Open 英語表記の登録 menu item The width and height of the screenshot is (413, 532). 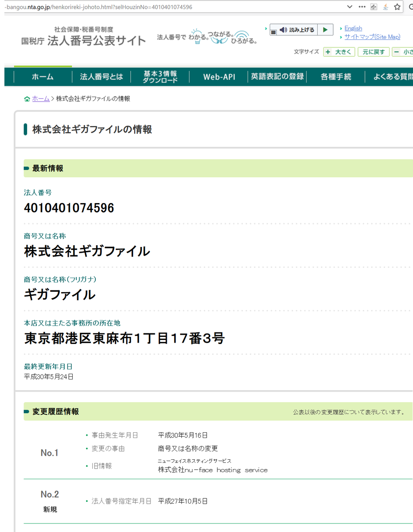point(277,77)
